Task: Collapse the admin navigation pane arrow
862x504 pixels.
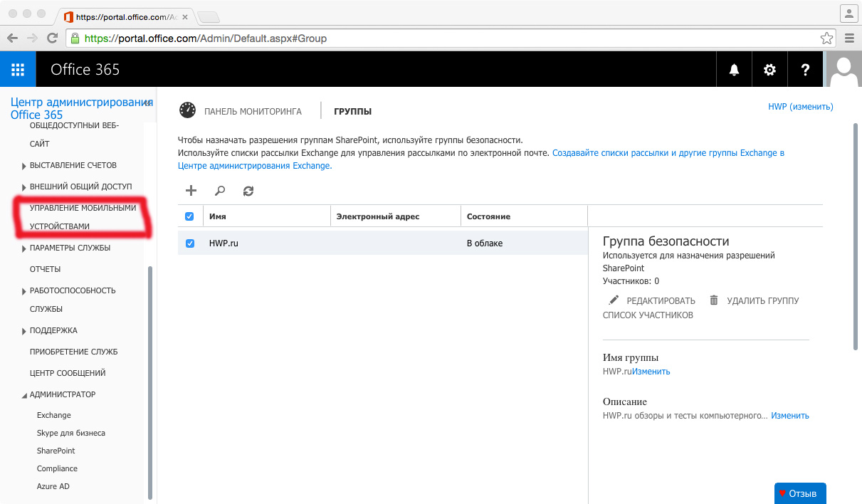Action: point(146,103)
